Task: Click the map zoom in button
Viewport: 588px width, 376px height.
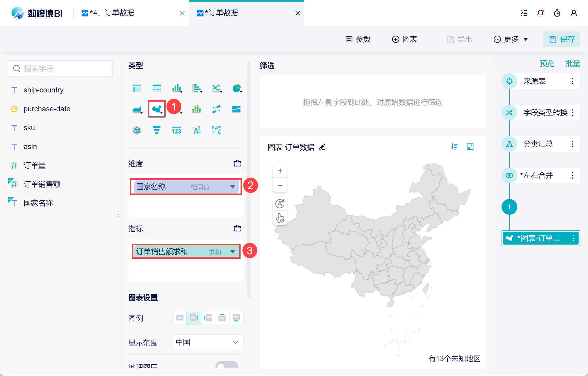Action: pyautogui.click(x=280, y=171)
